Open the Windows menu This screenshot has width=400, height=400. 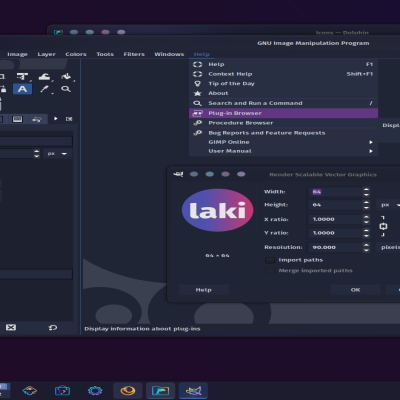[x=169, y=54]
